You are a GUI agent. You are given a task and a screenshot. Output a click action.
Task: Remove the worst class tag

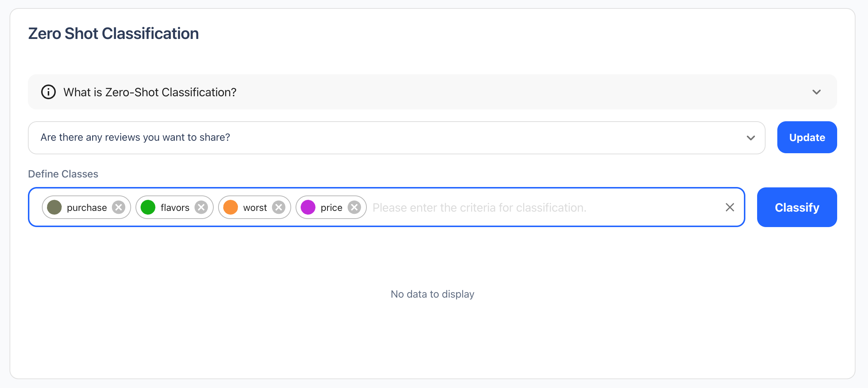pyautogui.click(x=279, y=207)
